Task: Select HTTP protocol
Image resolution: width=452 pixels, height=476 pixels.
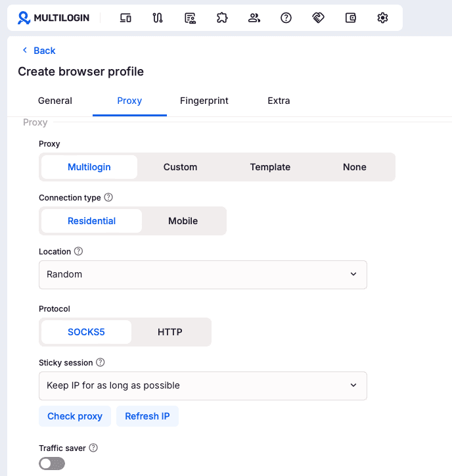Action: (x=170, y=332)
